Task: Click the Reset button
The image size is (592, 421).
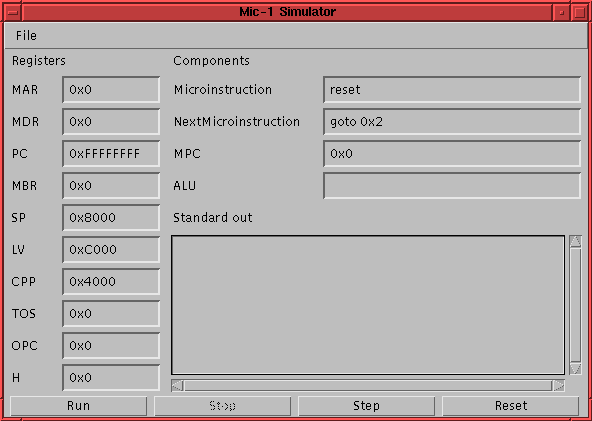Action: (510, 406)
